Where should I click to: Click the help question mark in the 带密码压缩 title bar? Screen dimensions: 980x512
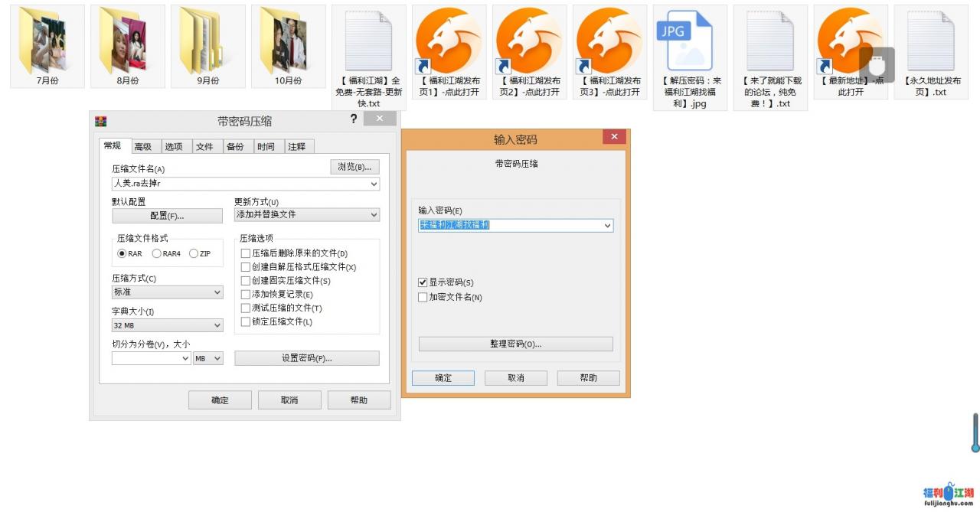click(x=354, y=119)
